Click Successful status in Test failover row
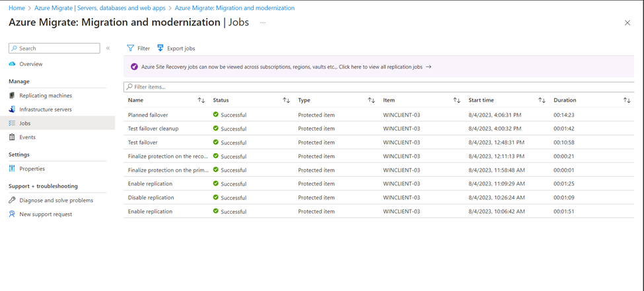Viewport: 644px width, 291px height. click(x=233, y=143)
